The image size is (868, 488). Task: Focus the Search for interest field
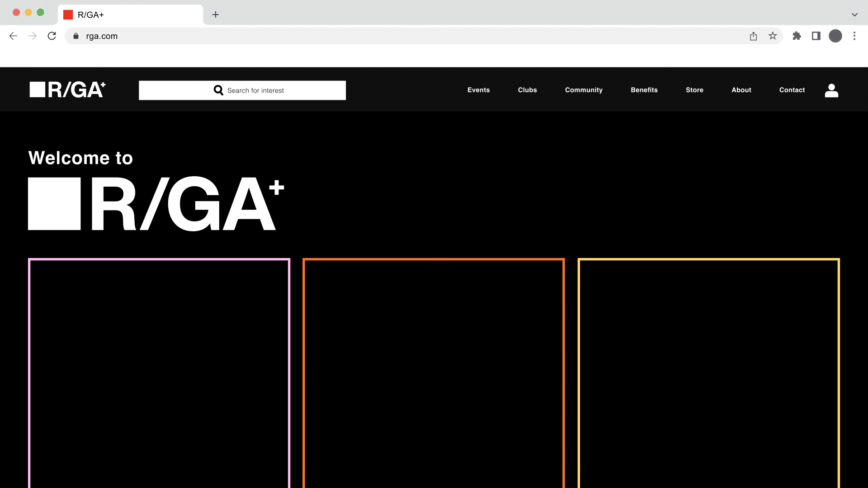click(x=242, y=90)
